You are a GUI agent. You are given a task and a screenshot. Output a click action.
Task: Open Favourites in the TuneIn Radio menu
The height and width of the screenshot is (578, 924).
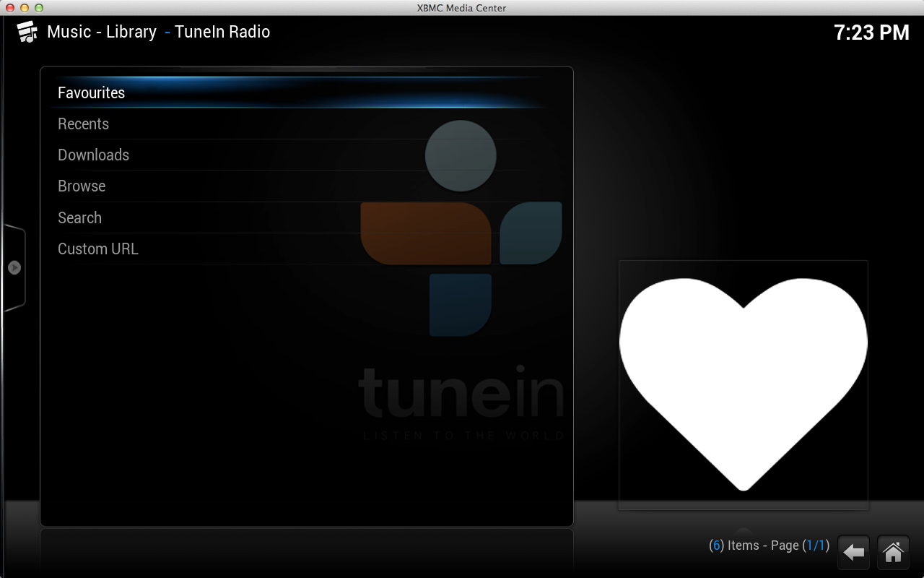pos(92,92)
